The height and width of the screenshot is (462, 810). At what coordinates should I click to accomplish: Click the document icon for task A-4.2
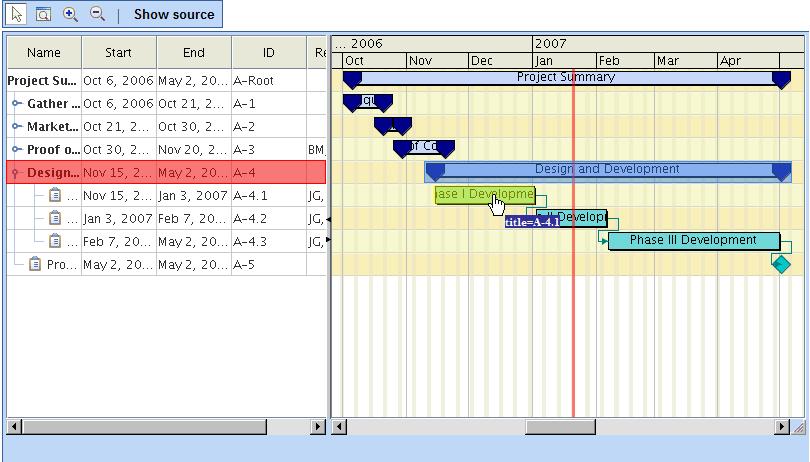[56, 219]
